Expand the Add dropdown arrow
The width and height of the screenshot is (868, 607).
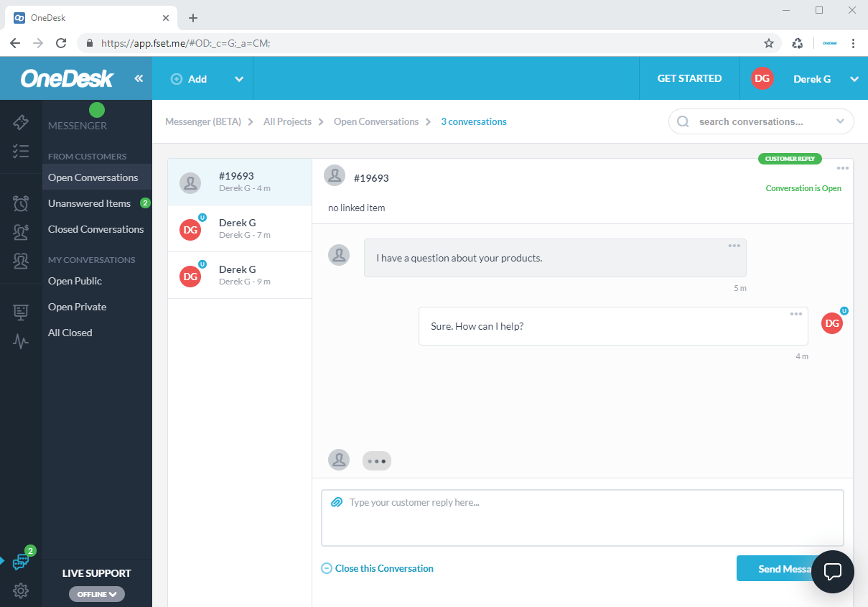pos(239,79)
